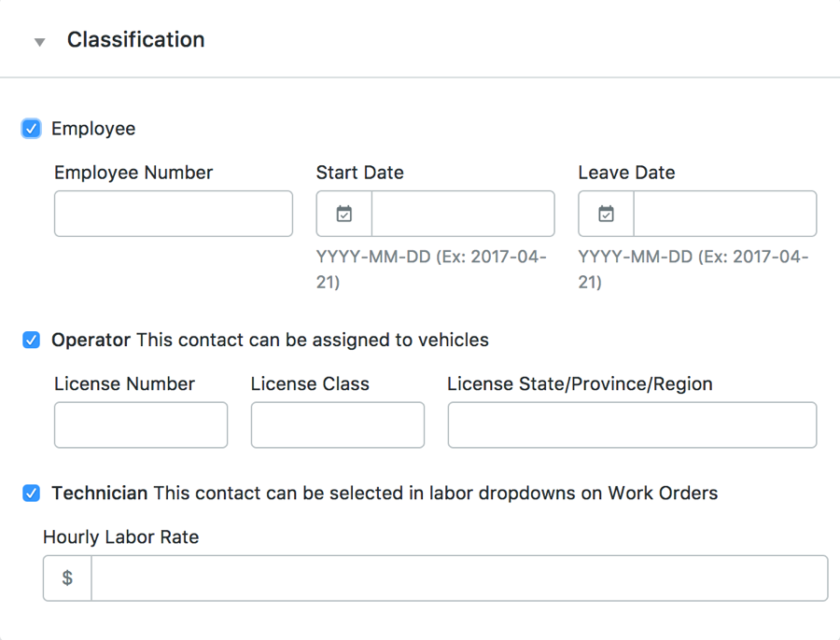Open the Start Date calendar icon
840x640 pixels.
pyautogui.click(x=344, y=214)
